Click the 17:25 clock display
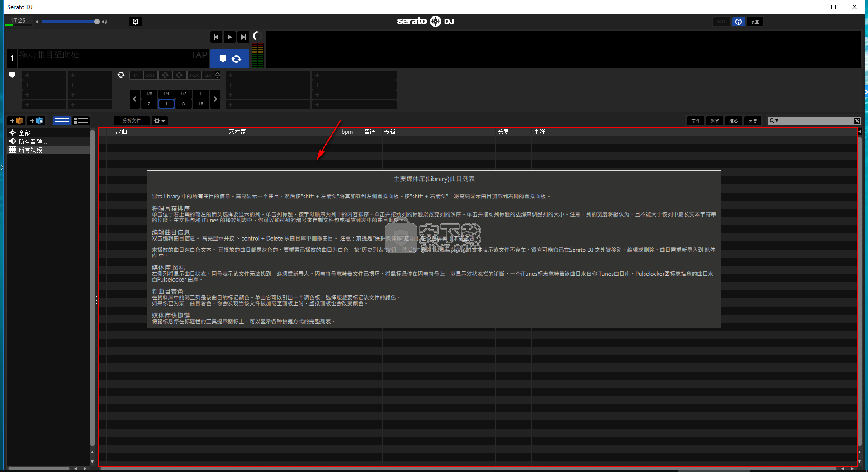 click(18, 21)
